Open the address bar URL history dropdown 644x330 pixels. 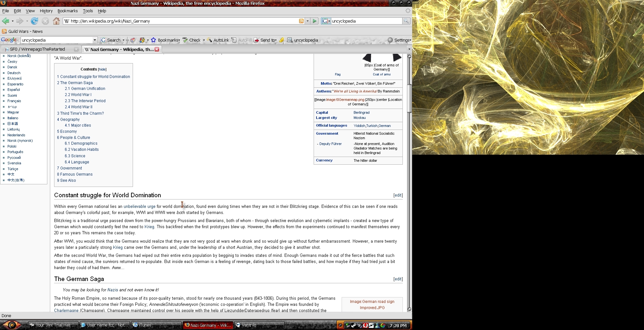(308, 21)
